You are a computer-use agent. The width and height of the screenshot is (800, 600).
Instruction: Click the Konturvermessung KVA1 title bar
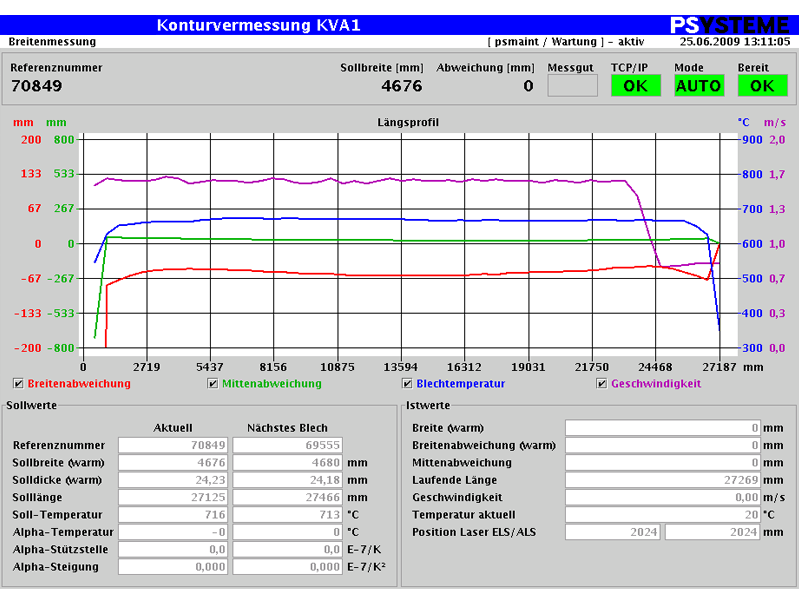pyautogui.click(x=259, y=25)
